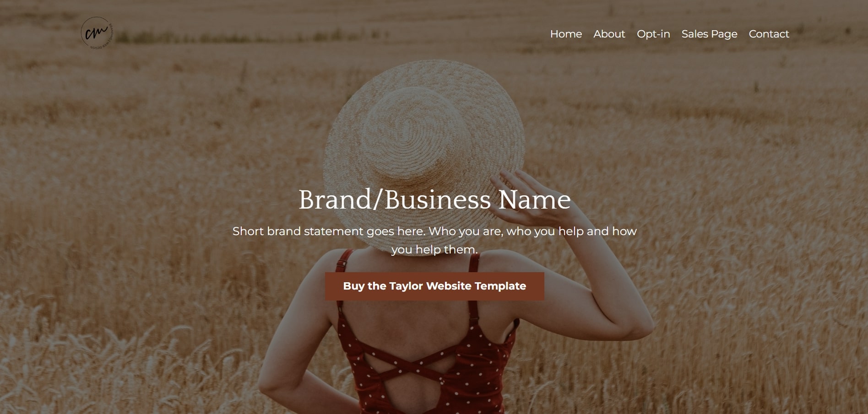Navigate to Sales Page
The height and width of the screenshot is (414, 868).
(709, 34)
